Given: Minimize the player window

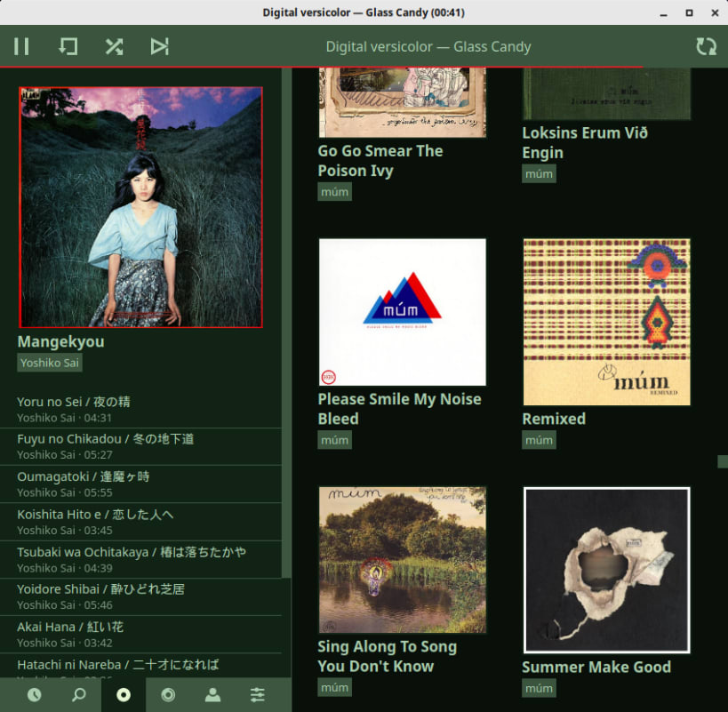Looking at the screenshot, I should click(x=663, y=13).
